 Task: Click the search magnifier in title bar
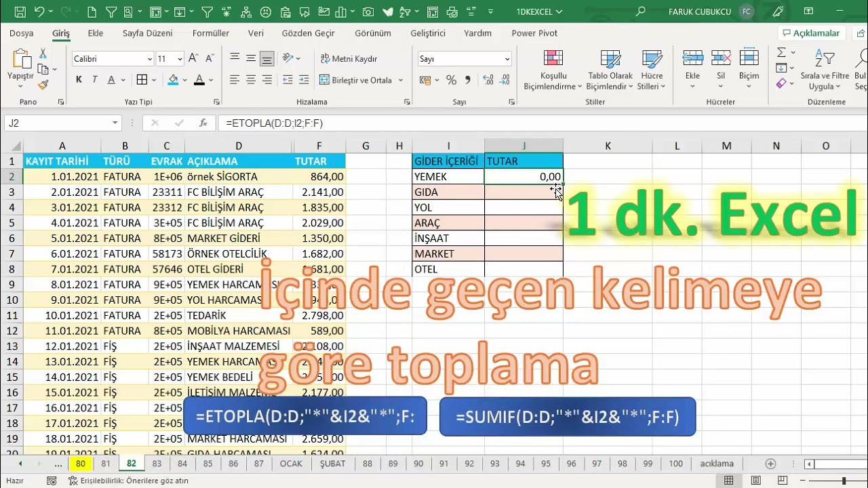tap(641, 12)
